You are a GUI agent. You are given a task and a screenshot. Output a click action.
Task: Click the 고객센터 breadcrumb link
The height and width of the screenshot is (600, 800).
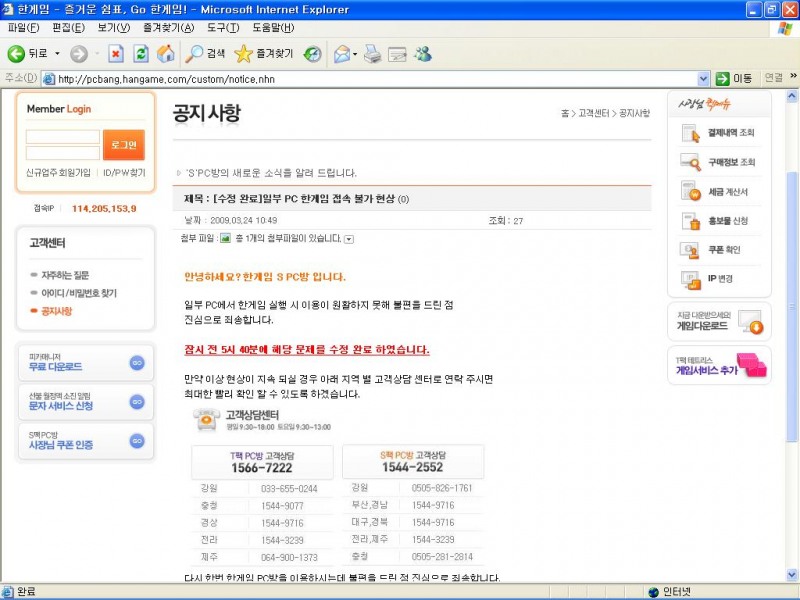tap(593, 113)
